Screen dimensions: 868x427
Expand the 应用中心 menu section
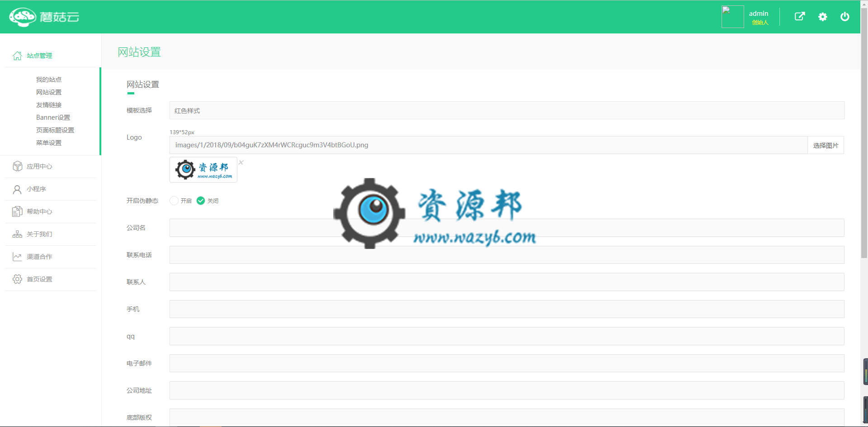pos(51,166)
